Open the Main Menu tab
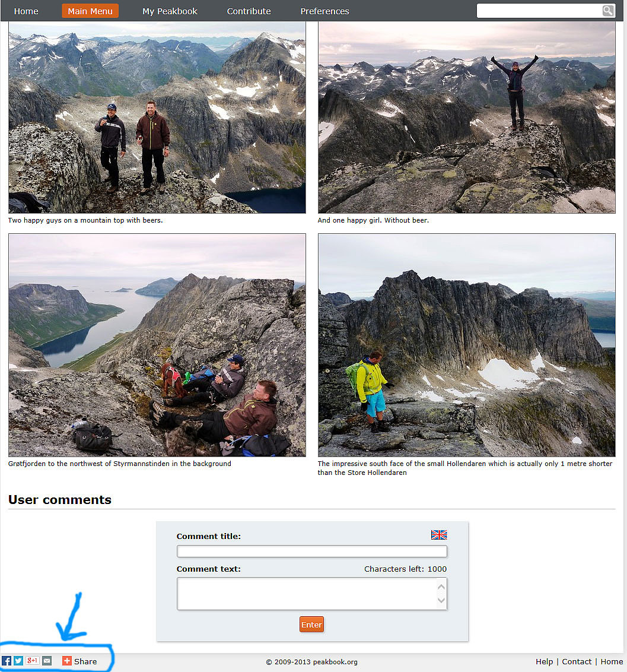Screen dimensions: 627x672 click(90, 11)
